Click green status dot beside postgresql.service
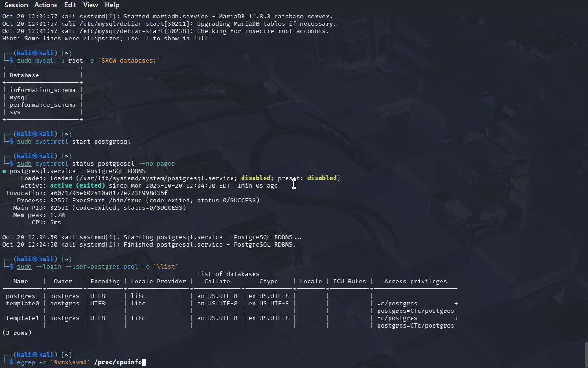Image resolution: width=588 pixels, height=368 pixels. (4, 171)
